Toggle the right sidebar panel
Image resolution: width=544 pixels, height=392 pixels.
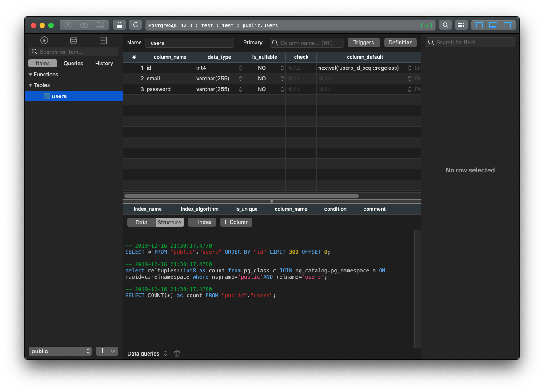pos(508,25)
